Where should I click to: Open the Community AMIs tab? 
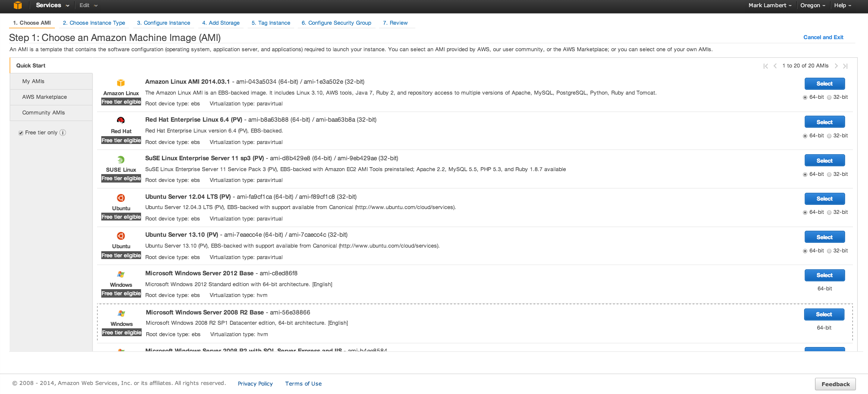point(43,112)
